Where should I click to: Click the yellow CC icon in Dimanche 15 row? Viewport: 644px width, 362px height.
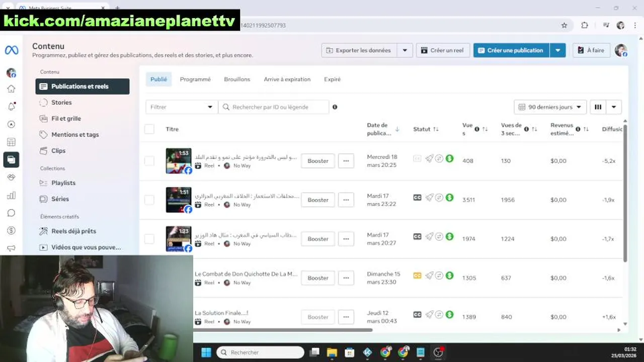click(417, 276)
